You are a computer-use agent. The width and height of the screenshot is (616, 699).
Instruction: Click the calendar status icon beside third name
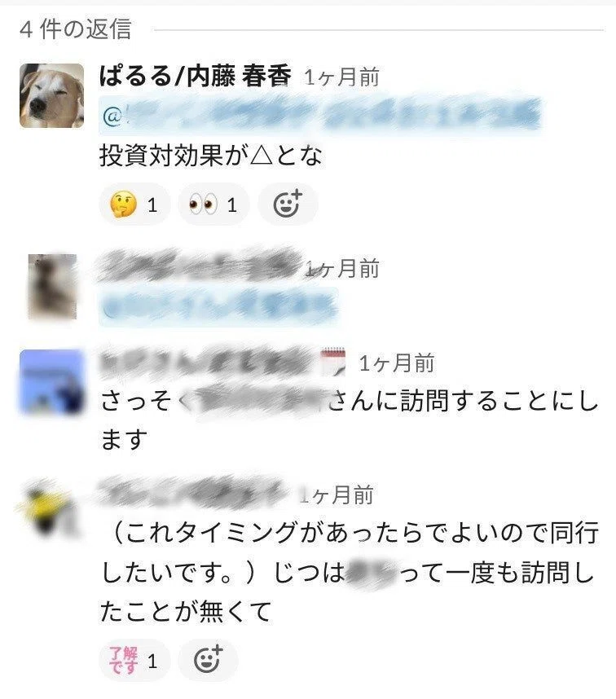click(333, 362)
